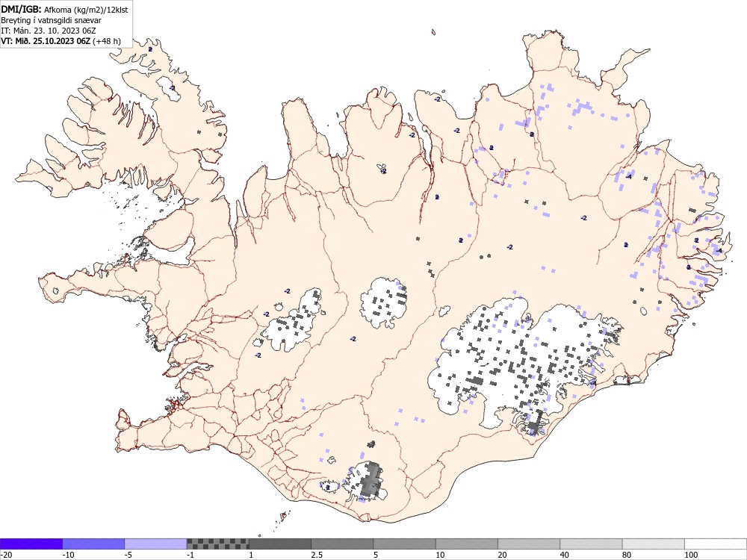Click the 'Breyting í vatnsgildi snævar' subtitle
This screenshot has height=560, width=747.
[51, 20]
